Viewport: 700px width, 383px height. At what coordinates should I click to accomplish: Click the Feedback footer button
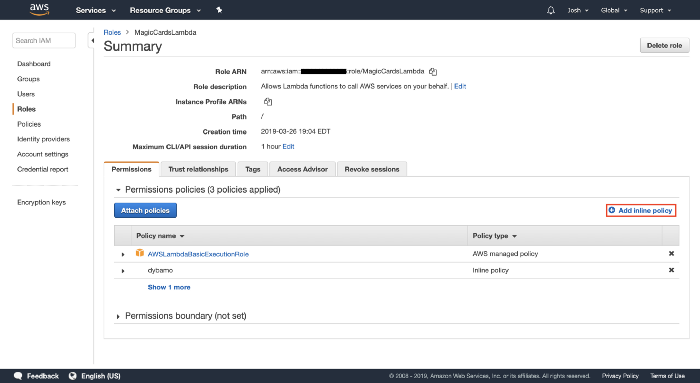click(36, 376)
